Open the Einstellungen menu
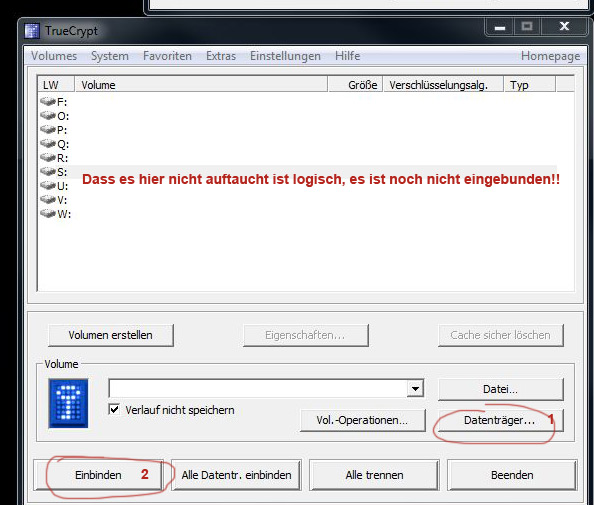594x505 pixels. 285,56
